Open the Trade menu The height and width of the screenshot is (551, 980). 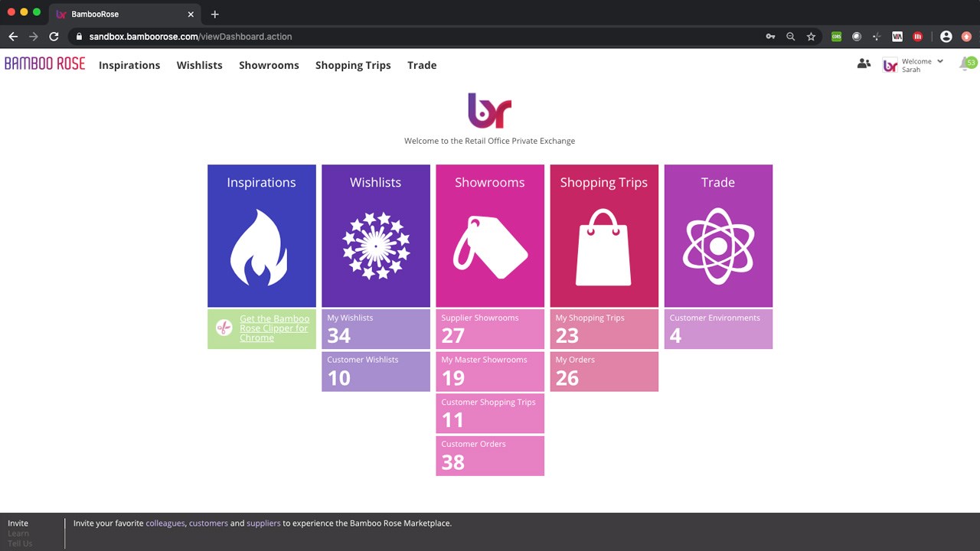click(422, 65)
